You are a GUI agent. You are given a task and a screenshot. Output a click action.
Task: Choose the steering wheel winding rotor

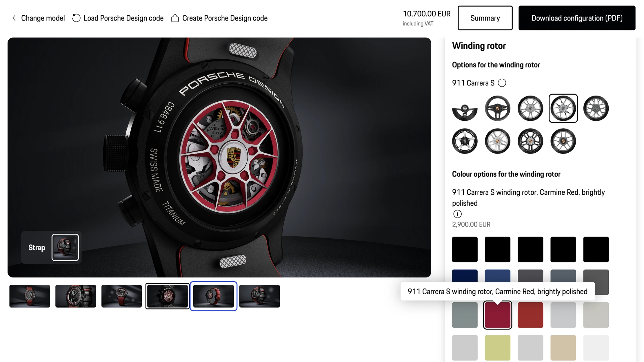pos(497,108)
